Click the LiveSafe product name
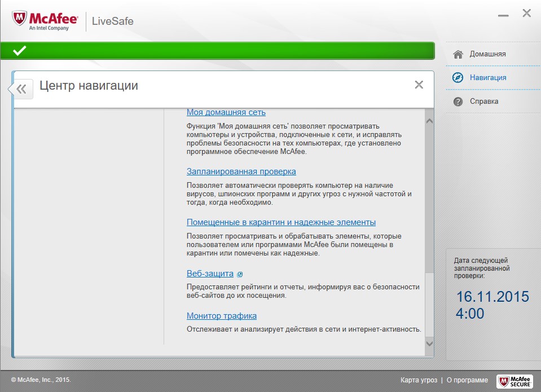Image resolution: width=541 pixels, height=392 pixels. pos(112,21)
